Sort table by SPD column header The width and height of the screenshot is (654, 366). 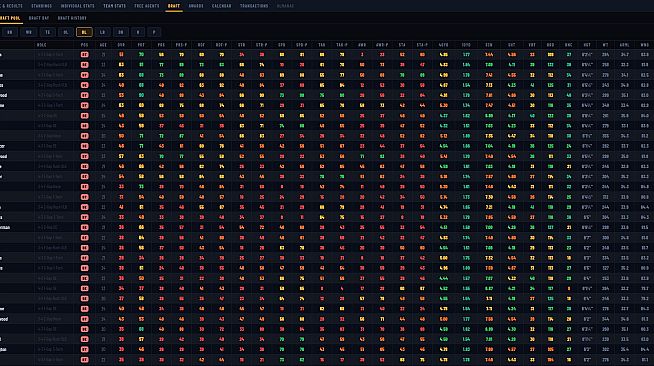pos(282,45)
